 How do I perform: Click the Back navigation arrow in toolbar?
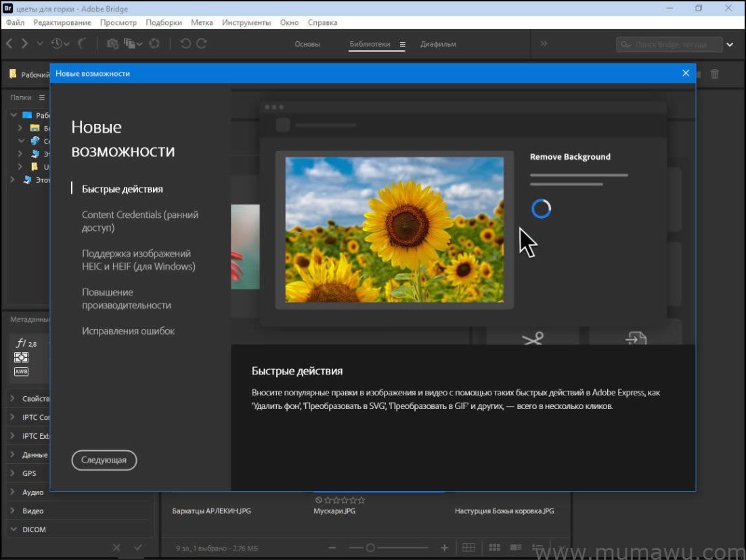9,43
